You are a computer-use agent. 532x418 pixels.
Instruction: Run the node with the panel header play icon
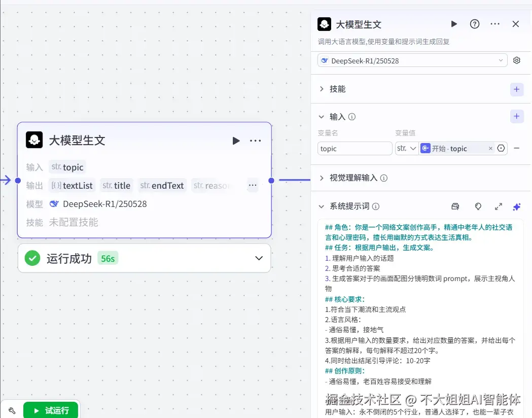454,24
